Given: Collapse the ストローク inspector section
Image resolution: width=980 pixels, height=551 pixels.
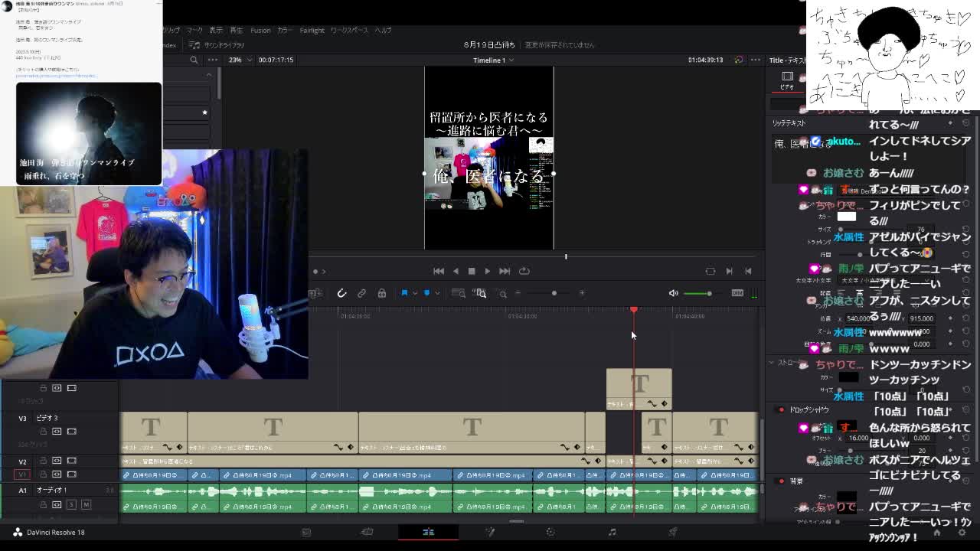Looking at the screenshot, I should (x=771, y=363).
